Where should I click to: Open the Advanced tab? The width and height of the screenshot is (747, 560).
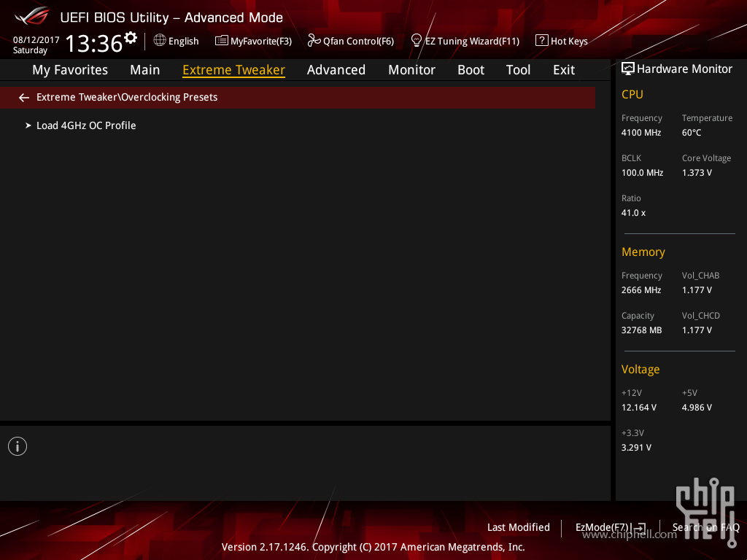[336, 70]
